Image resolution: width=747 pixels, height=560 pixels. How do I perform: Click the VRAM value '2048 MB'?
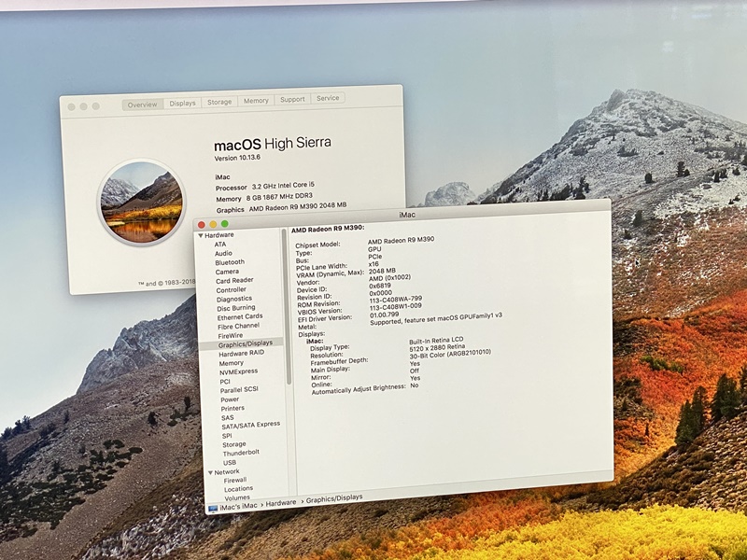click(382, 271)
